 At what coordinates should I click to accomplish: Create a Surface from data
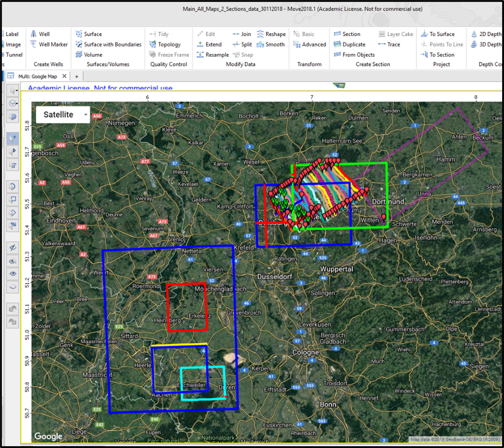pyautogui.click(x=89, y=34)
